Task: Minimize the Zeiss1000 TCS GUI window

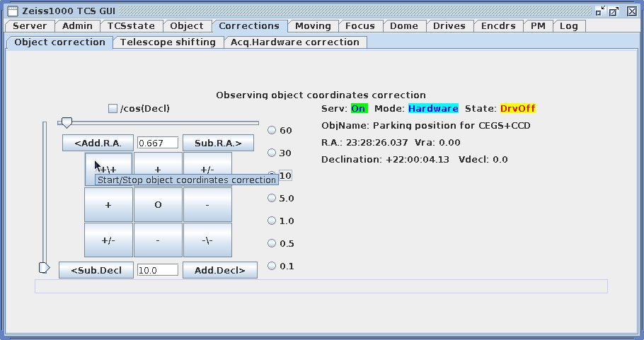Action: 600,11
